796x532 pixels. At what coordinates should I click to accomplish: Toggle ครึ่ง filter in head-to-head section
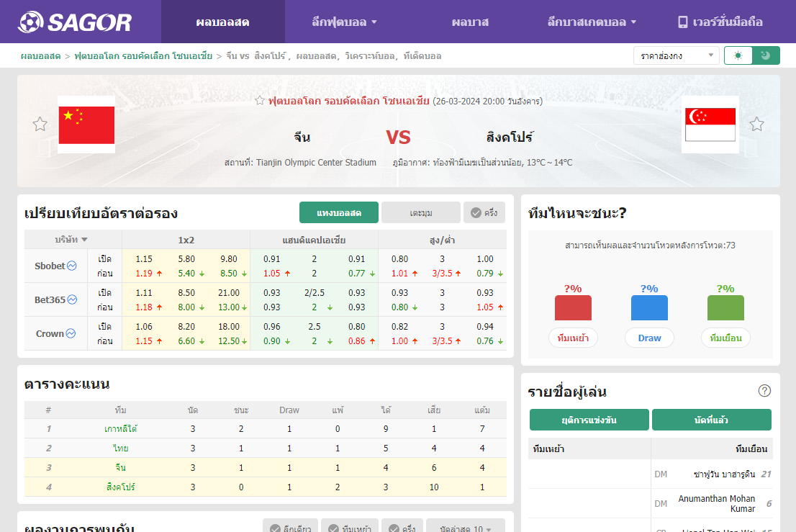coord(402,528)
